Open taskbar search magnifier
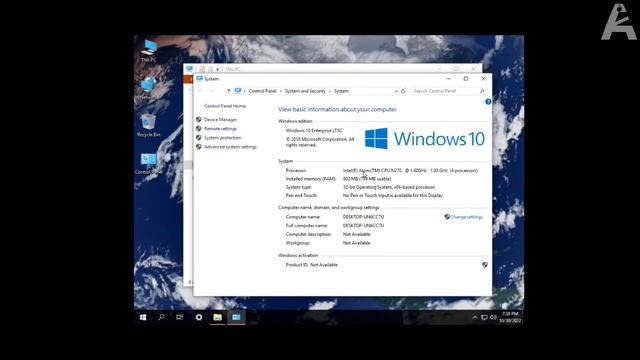 click(x=161, y=317)
